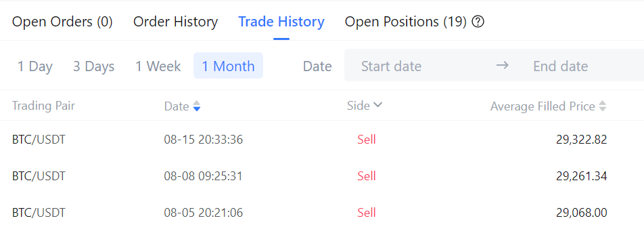The image size is (644, 248).
Task: Click the arrow between date fields
Action: coord(503,66)
